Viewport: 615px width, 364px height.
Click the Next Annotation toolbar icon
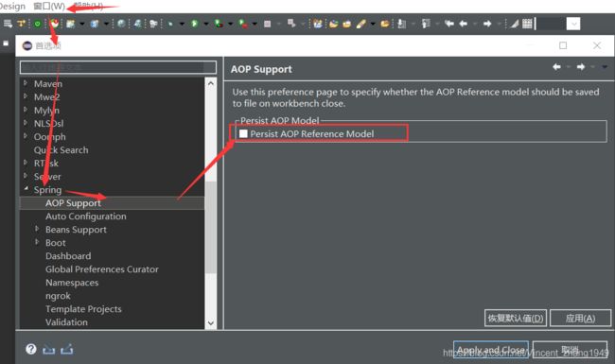401,24
